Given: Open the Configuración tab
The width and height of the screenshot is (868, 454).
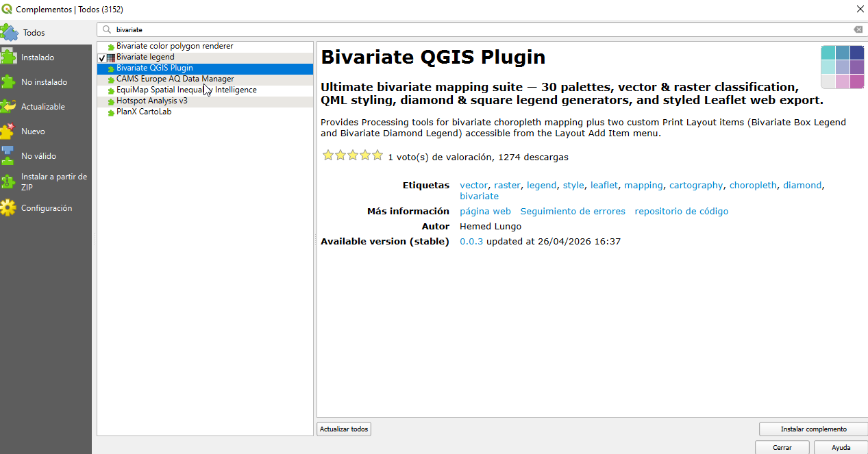Looking at the screenshot, I should pos(46,208).
